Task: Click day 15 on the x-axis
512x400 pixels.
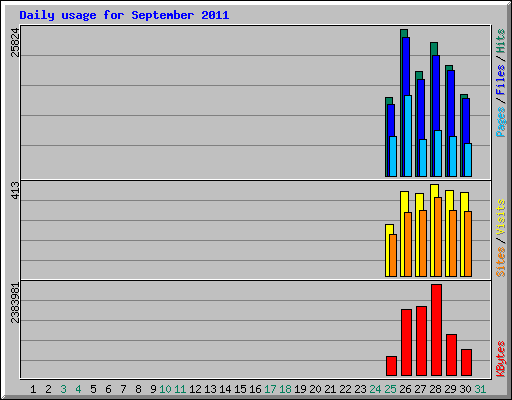Action: click(x=240, y=389)
